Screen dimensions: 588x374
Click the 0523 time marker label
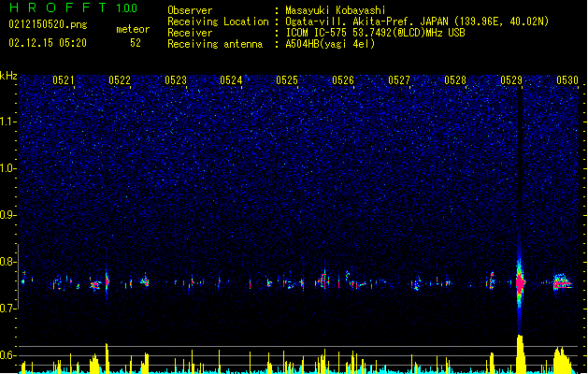coord(176,80)
